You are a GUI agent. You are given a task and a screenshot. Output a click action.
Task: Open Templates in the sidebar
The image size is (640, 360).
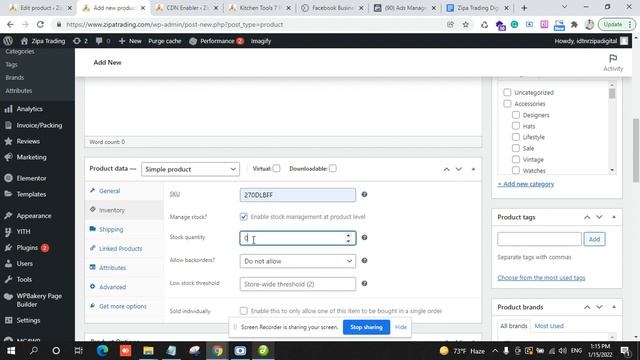[31, 194]
